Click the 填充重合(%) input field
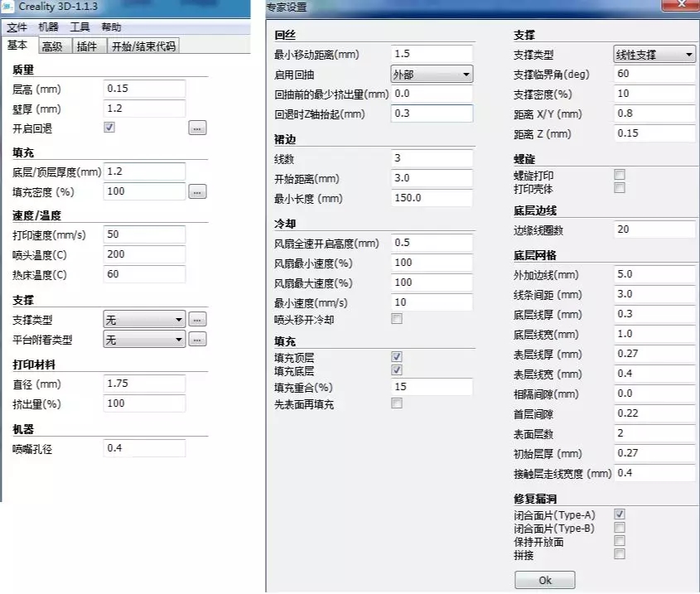This screenshot has height=594, width=700. [x=432, y=387]
